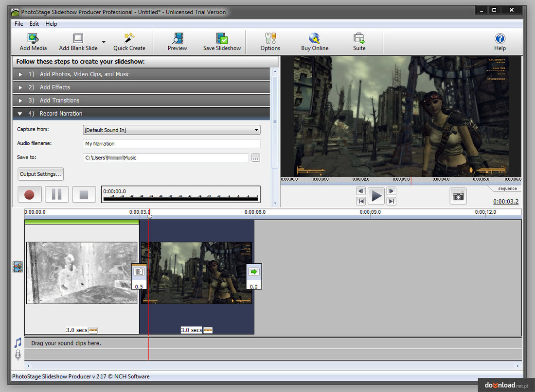This screenshot has height=392, width=535.
Task: Click the steps panel scroll up arrow
Action: [275, 71]
